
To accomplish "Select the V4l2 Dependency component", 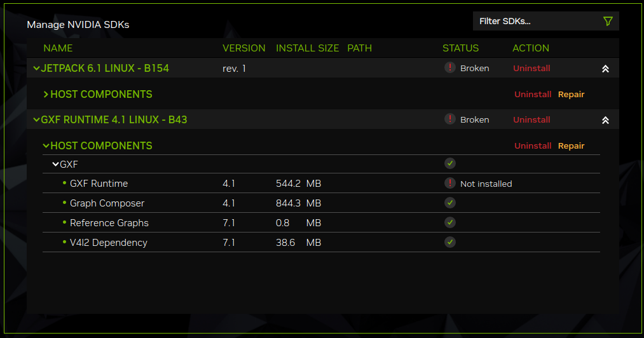I will coord(109,243).
